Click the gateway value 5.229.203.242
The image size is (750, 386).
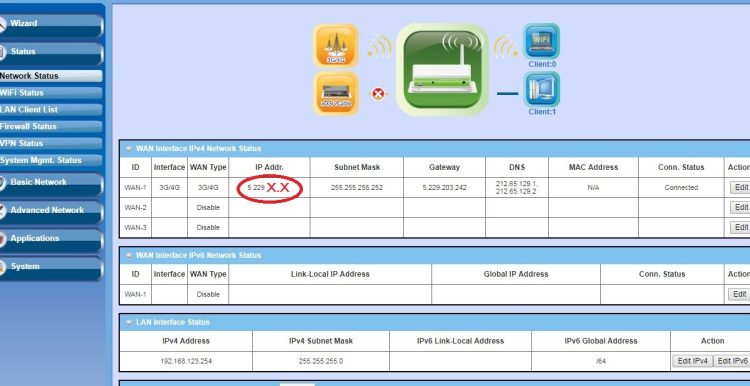[x=444, y=187]
